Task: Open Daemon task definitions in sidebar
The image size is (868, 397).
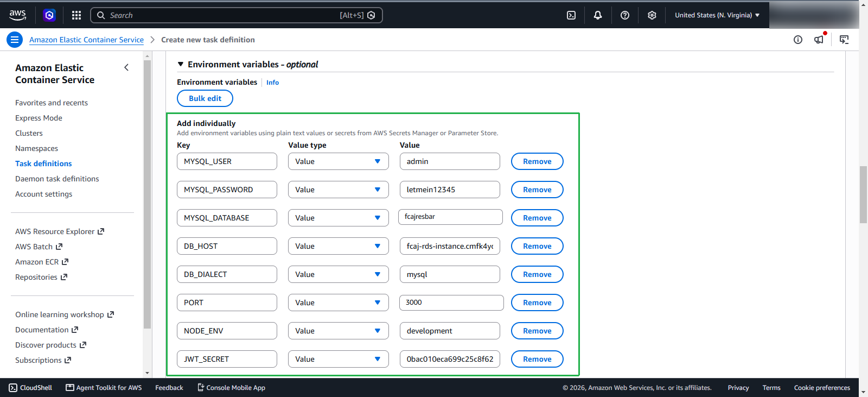Action: 57,179
